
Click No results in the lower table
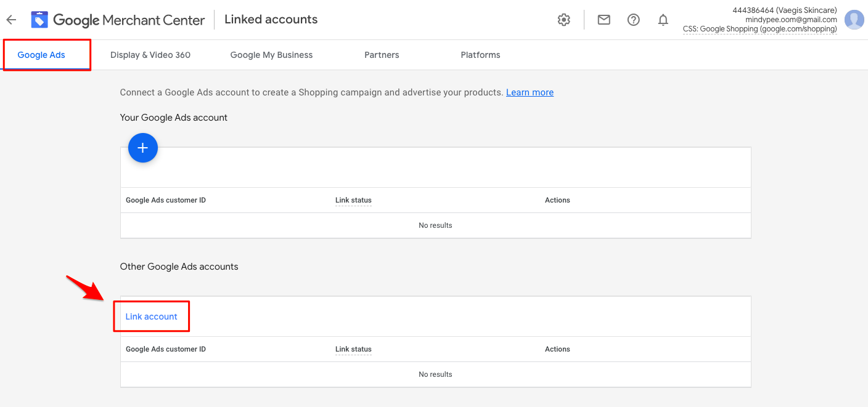pyautogui.click(x=435, y=374)
